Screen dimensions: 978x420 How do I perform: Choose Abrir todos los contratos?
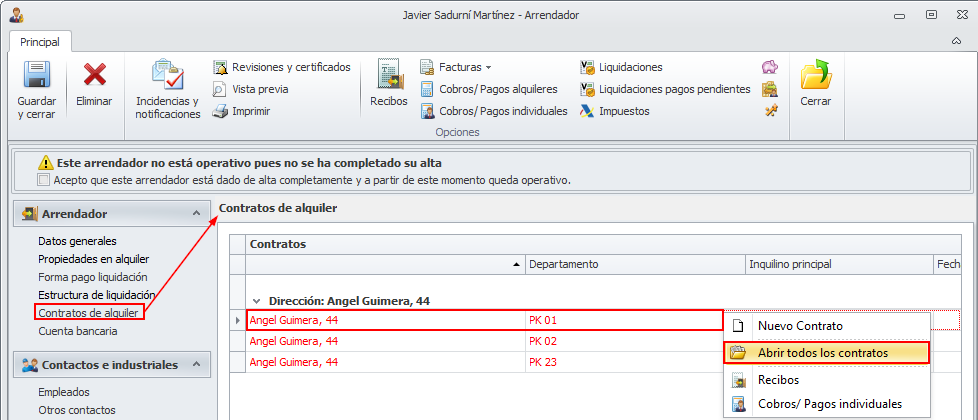[x=826, y=353]
